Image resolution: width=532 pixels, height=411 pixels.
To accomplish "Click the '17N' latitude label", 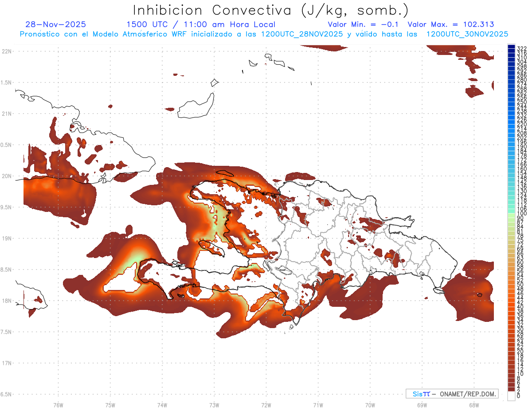I will click(x=7, y=363).
